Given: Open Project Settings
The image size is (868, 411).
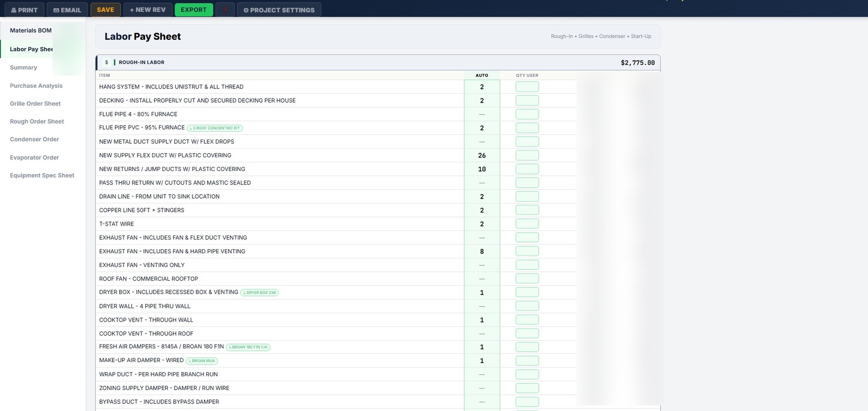Looking at the screenshot, I should click(279, 10).
